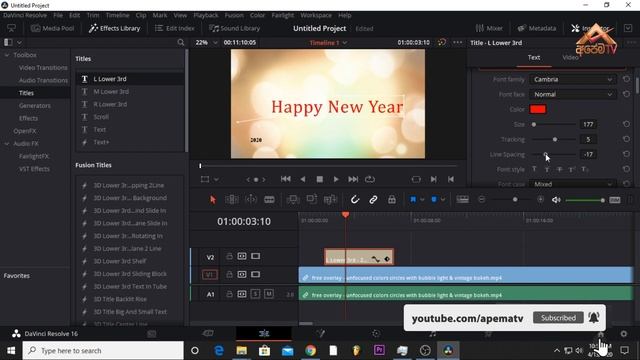
Task: Open the Fusion menu
Action: [x=234, y=15]
